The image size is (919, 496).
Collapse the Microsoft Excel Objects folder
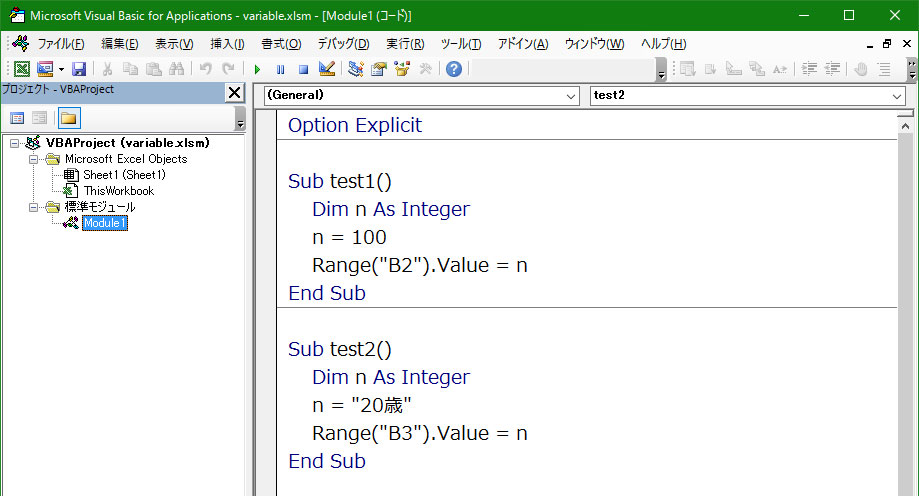pos(33,159)
